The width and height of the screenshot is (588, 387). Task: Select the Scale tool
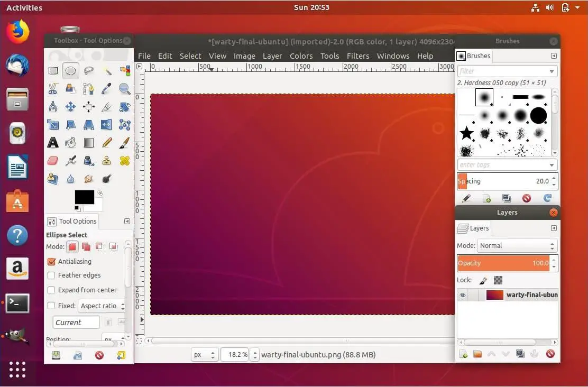[x=53, y=124]
